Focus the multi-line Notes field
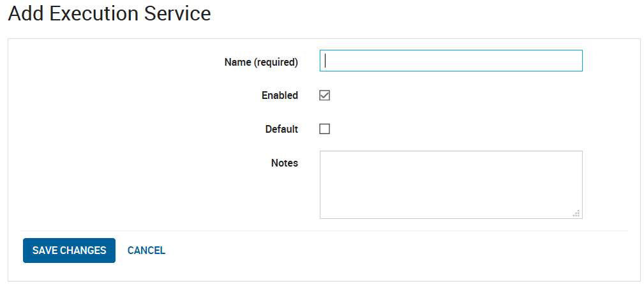 [x=451, y=184]
